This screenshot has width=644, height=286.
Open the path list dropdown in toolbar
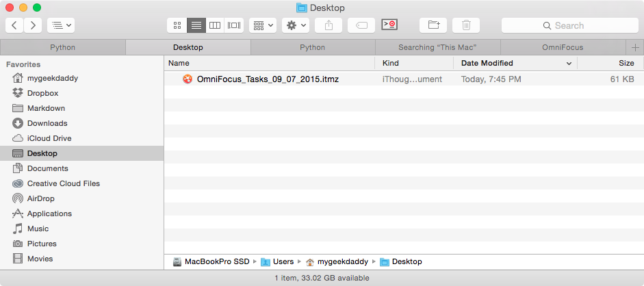click(61, 25)
